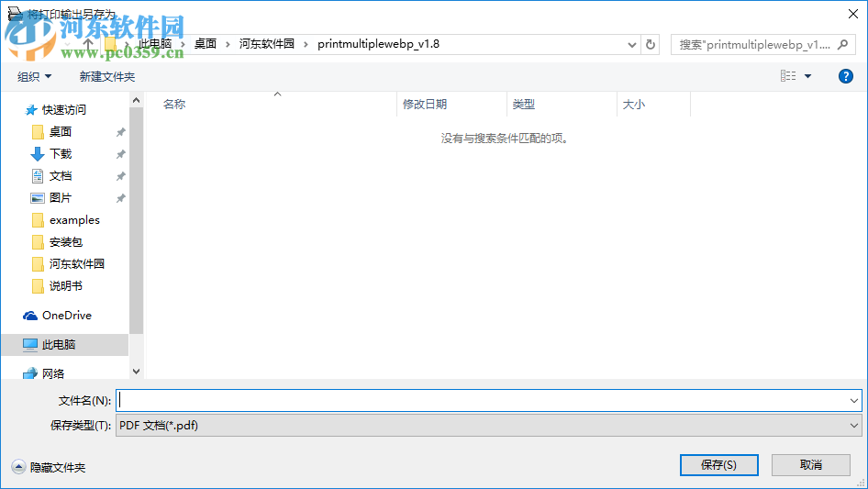Image resolution: width=868 pixels, height=489 pixels.
Task: Click the 安装包 folder icon
Action: click(x=38, y=242)
